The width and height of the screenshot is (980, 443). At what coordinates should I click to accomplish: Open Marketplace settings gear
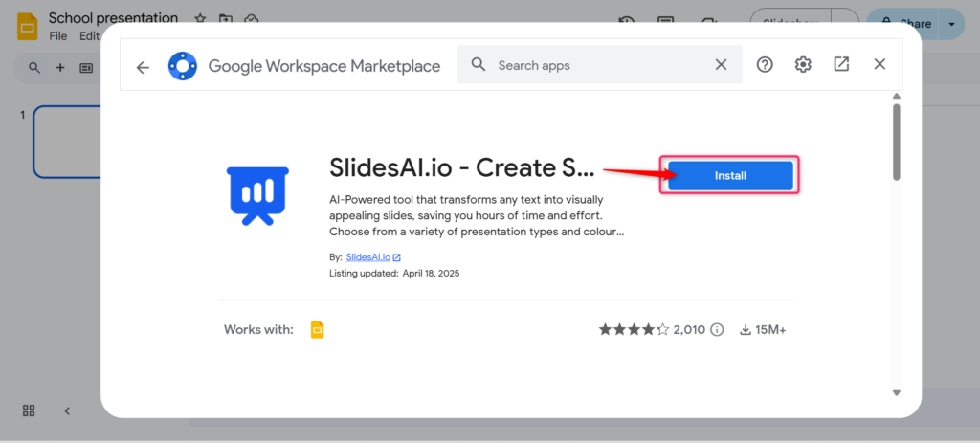pos(803,65)
